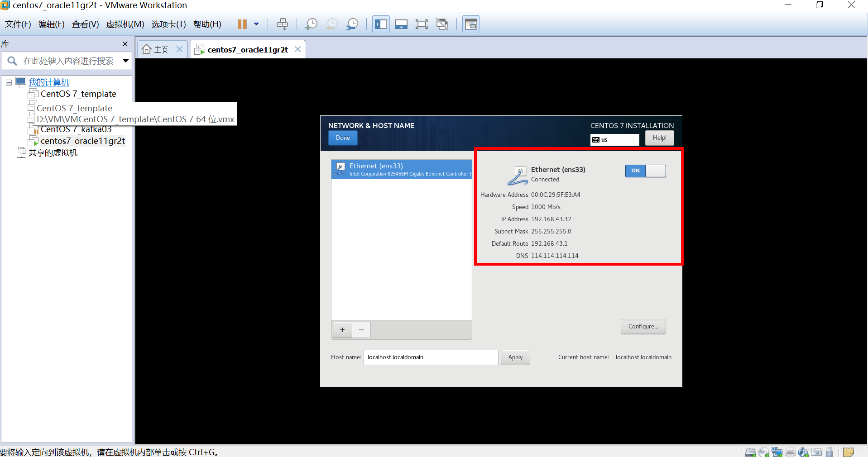Image resolution: width=868 pixels, height=457 pixels.
Task: Open the snapshot manager
Action: click(x=352, y=24)
